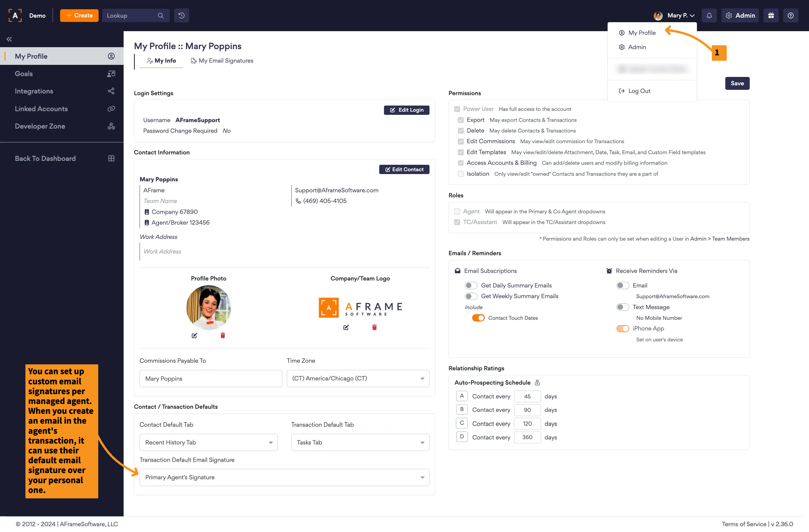Enable Get Daily Summary Emails toggle
809x532 pixels.
click(x=471, y=285)
